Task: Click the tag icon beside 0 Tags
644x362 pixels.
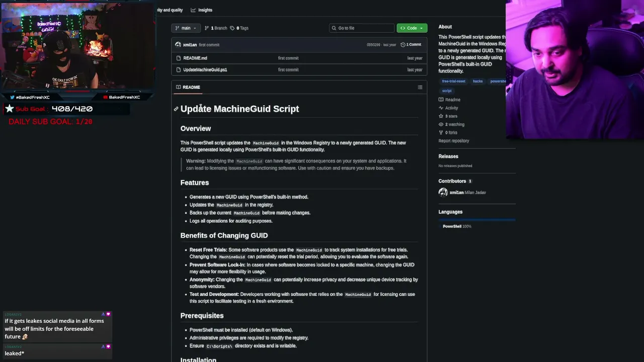Action: [x=232, y=28]
